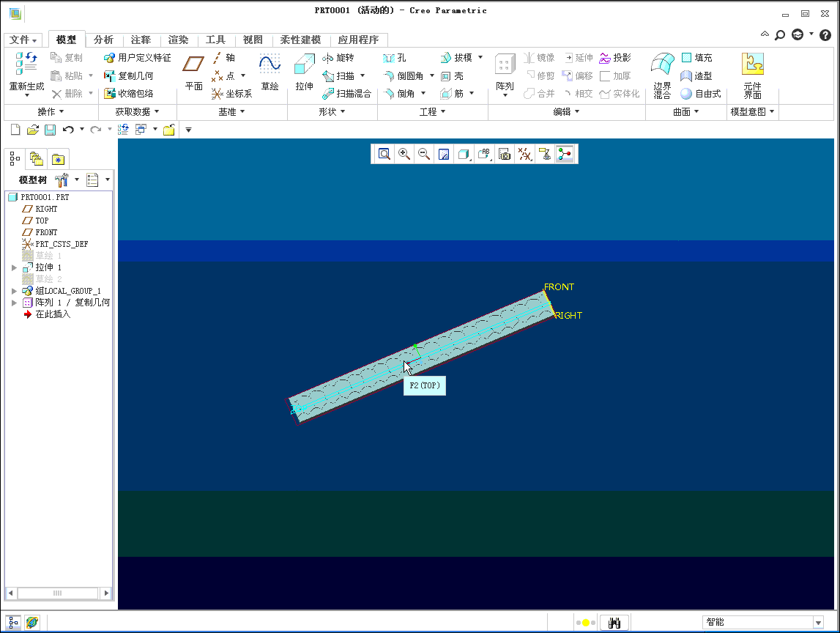Viewport: 840px width, 633px height.
Task: Click the 筋 (Rib) button
Action: (452, 94)
